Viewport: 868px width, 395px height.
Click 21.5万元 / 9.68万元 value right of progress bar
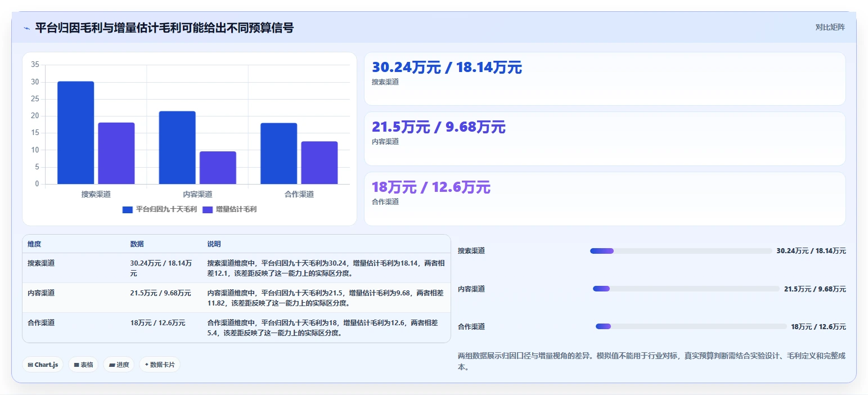coord(815,289)
